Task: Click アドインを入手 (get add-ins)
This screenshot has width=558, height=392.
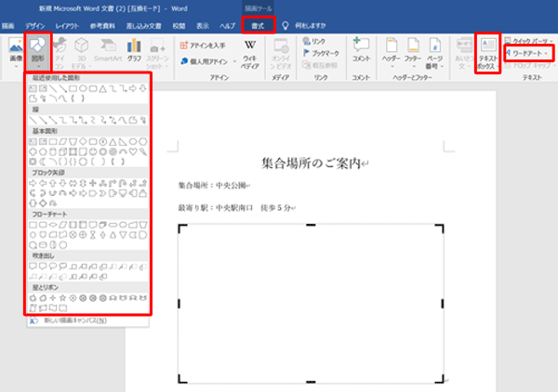Action: (203, 46)
